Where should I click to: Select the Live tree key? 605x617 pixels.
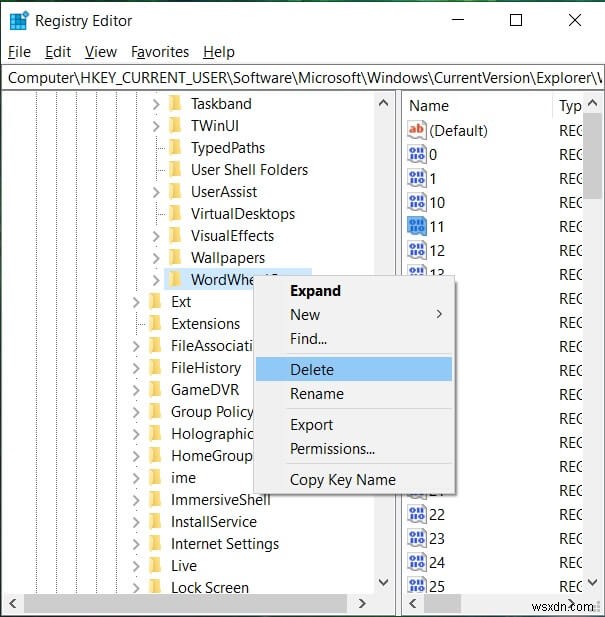[184, 565]
